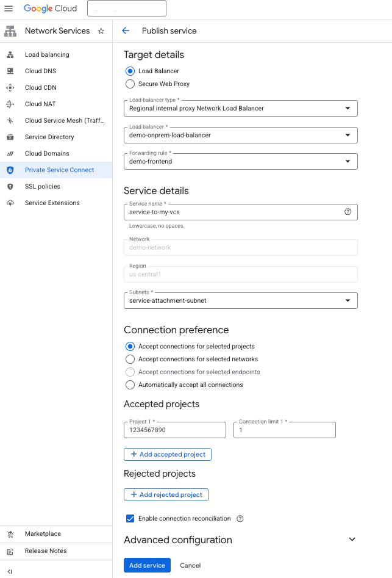This screenshot has height=578, width=392.
Task: Expand the Advanced configuration section
Action: coord(352,540)
